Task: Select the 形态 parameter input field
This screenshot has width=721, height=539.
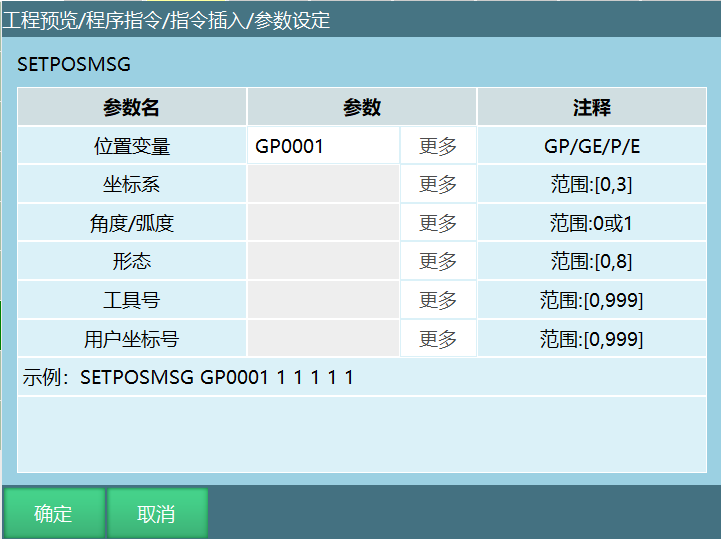Action: (323, 262)
